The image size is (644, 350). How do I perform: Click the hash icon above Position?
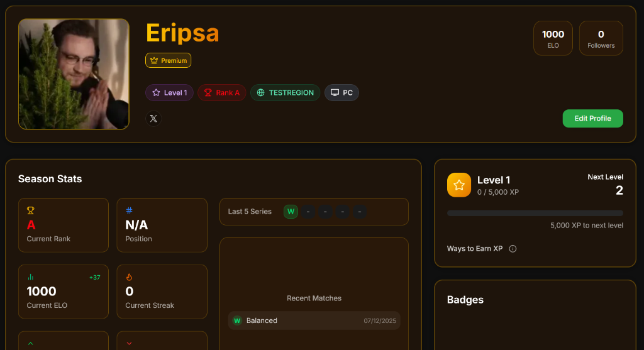(129, 211)
